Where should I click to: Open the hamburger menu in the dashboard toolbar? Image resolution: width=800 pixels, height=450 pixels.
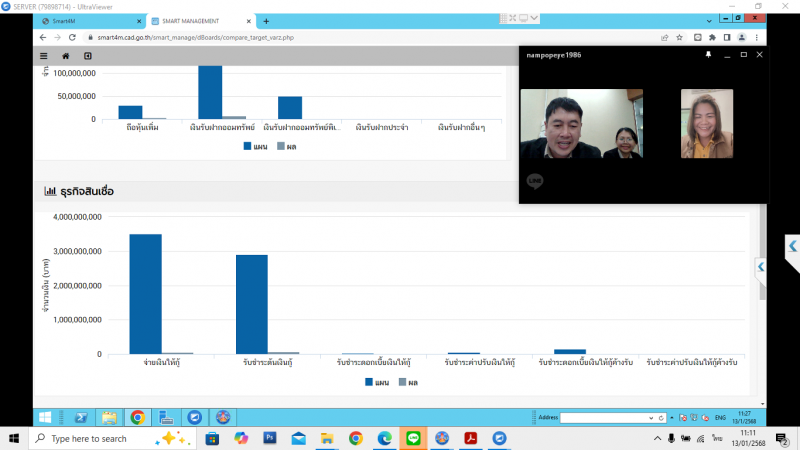[x=44, y=56]
